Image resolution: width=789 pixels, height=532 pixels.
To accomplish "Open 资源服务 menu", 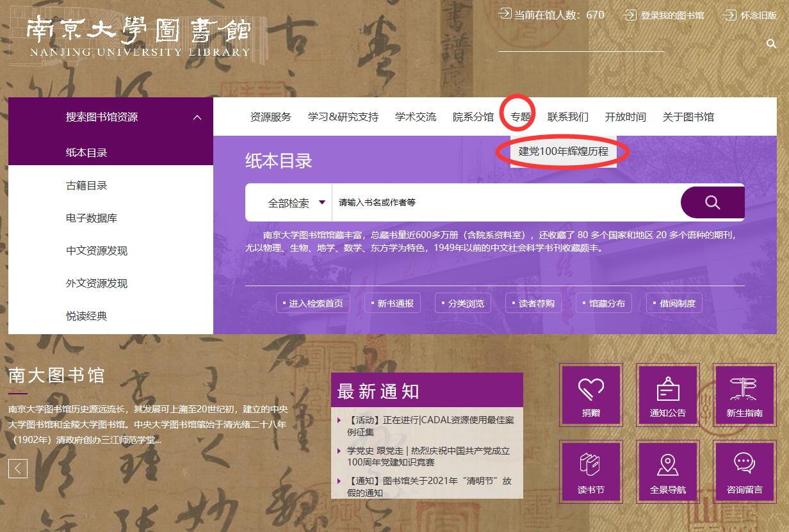I will click(x=271, y=117).
